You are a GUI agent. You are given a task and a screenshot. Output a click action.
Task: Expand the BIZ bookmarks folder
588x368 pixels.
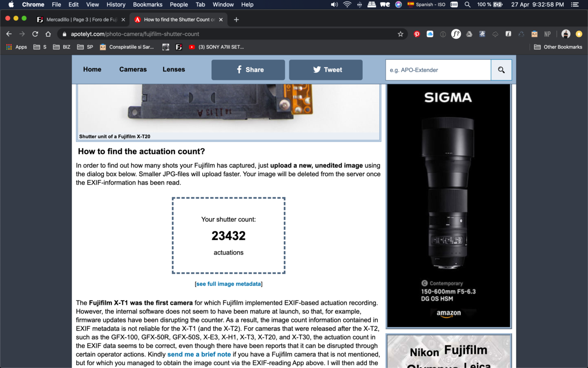coord(62,47)
